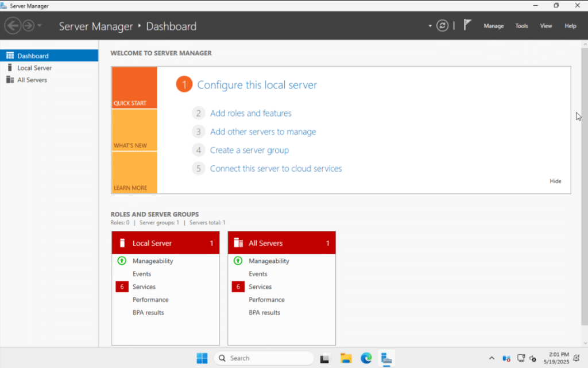The height and width of the screenshot is (368, 588).
Task: Open the What's New tile
Action: coord(134,130)
